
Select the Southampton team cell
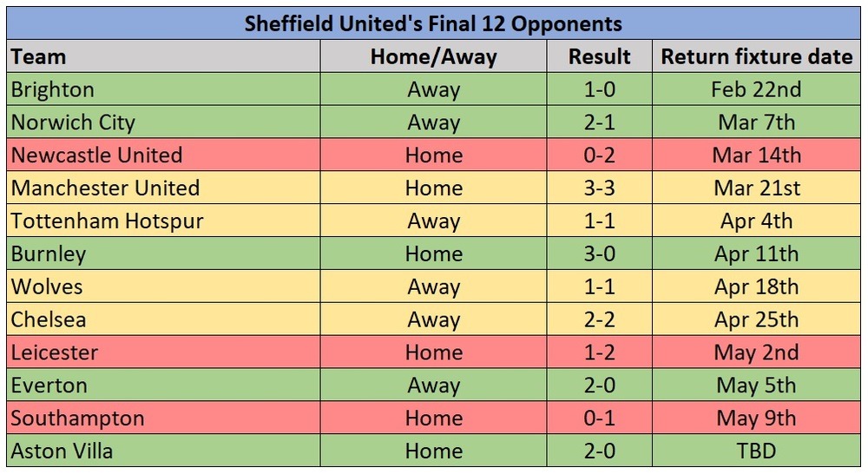[164, 418]
